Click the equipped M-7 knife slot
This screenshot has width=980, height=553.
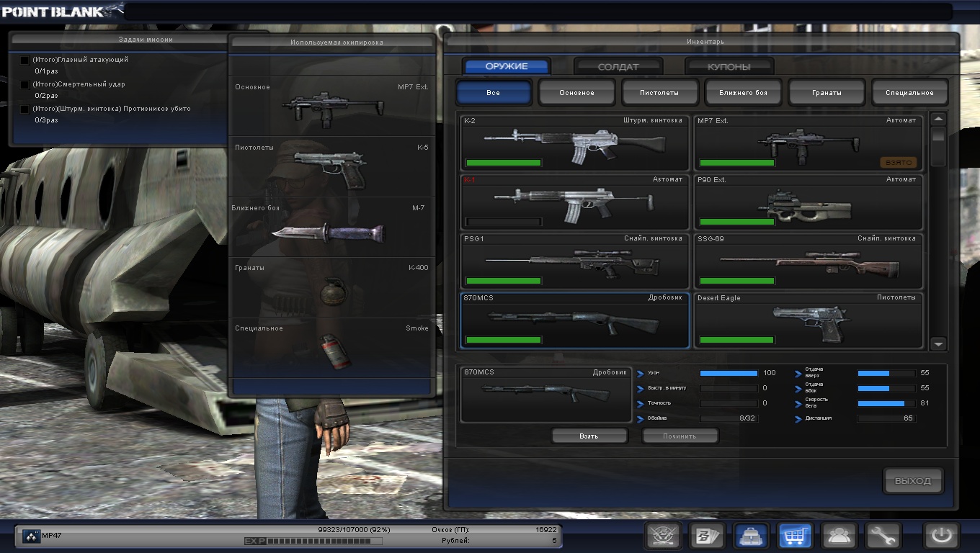332,227
